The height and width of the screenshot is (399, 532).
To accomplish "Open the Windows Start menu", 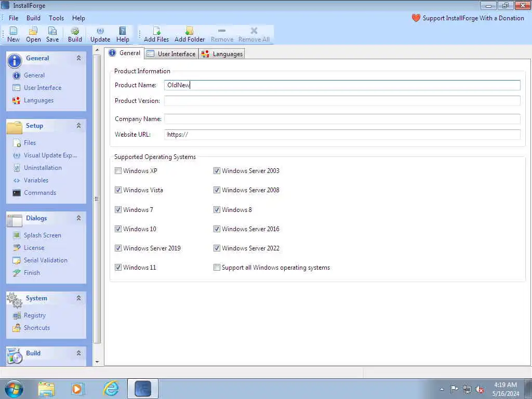I will coord(14,389).
